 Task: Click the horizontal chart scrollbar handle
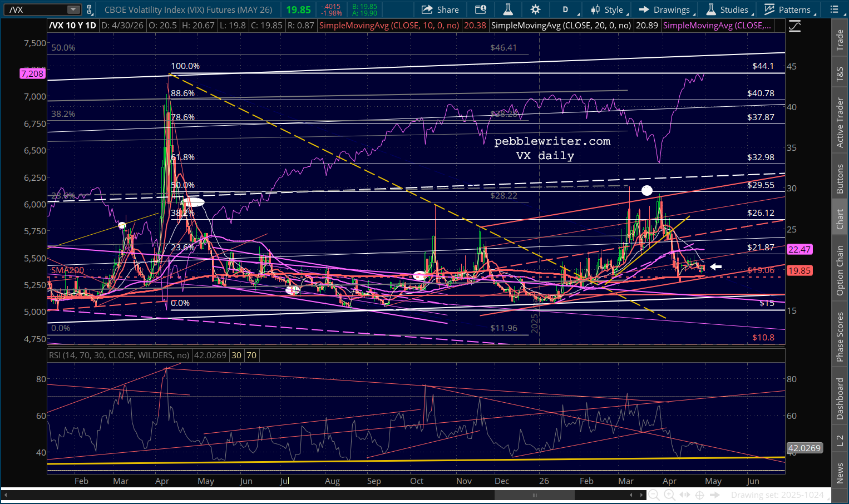click(x=535, y=495)
